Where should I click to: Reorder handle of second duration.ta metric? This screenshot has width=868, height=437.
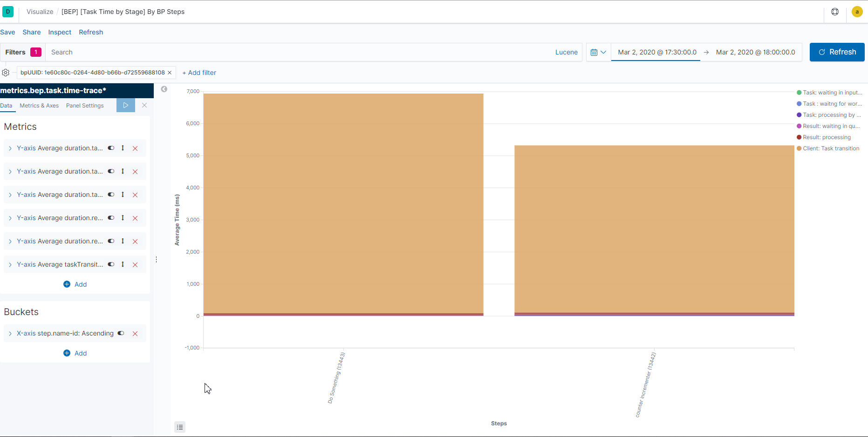pos(123,171)
